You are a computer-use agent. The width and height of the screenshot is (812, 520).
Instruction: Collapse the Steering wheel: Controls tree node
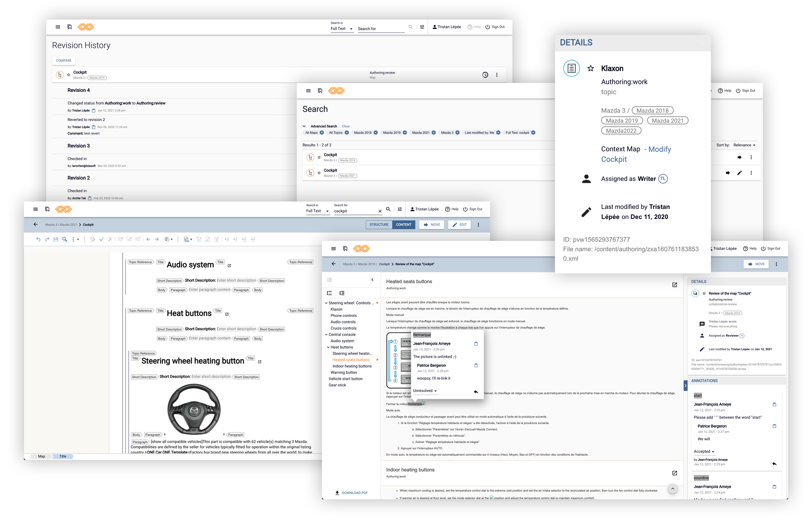pos(326,303)
